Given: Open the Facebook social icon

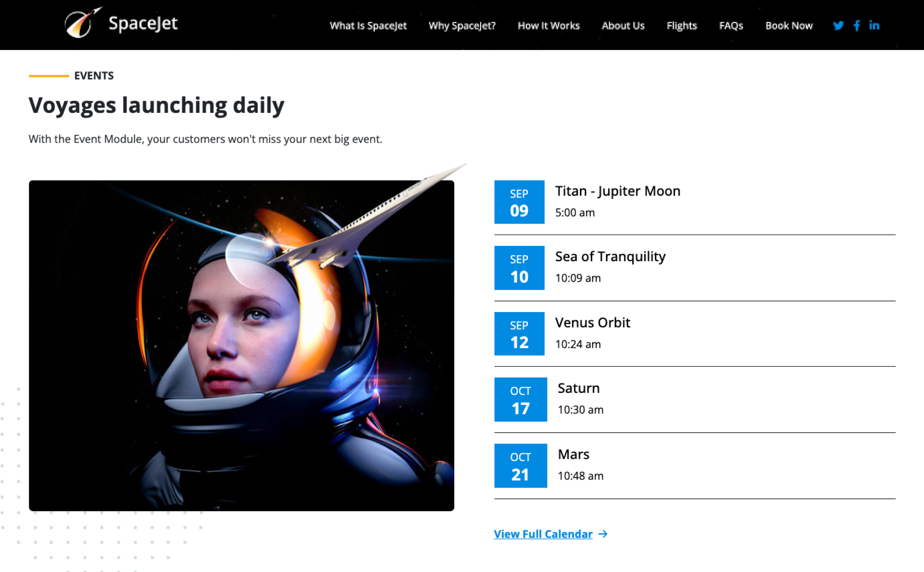Looking at the screenshot, I should 857,26.
